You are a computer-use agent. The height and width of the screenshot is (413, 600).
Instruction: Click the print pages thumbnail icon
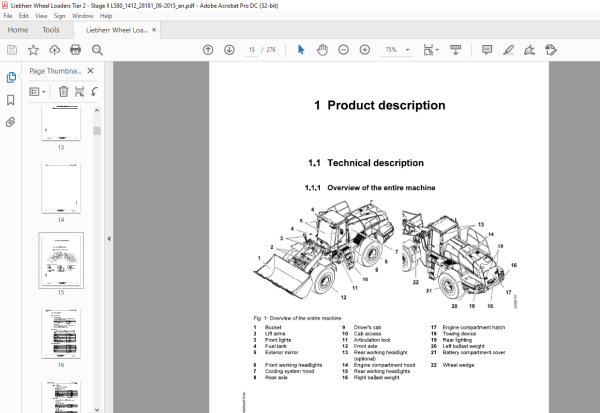tap(79, 91)
